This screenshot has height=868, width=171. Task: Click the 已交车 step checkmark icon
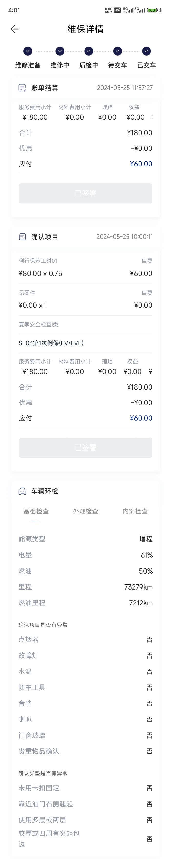(x=146, y=51)
